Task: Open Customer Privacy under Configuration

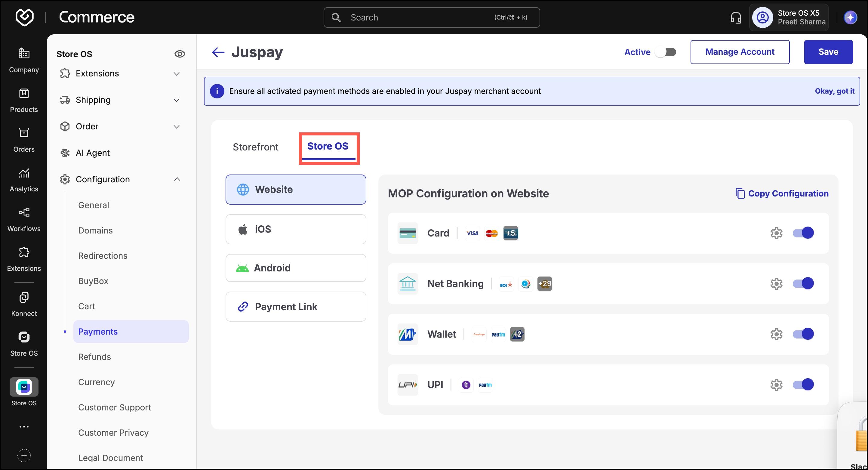Action: pyautogui.click(x=113, y=433)
